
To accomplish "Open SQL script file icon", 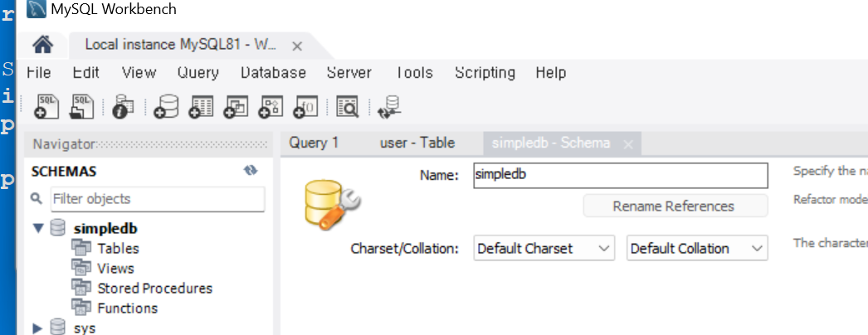I will pos(81,105).
